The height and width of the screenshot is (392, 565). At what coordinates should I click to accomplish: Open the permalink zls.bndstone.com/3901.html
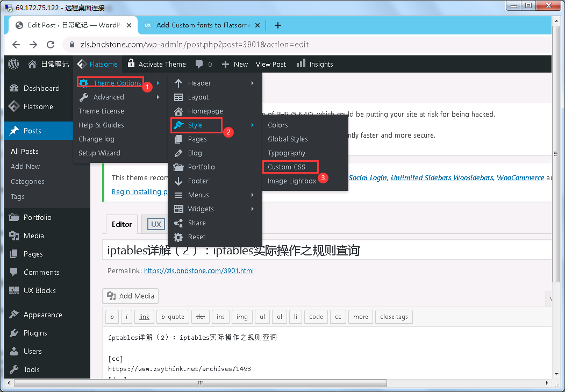[x=199, y=270]
